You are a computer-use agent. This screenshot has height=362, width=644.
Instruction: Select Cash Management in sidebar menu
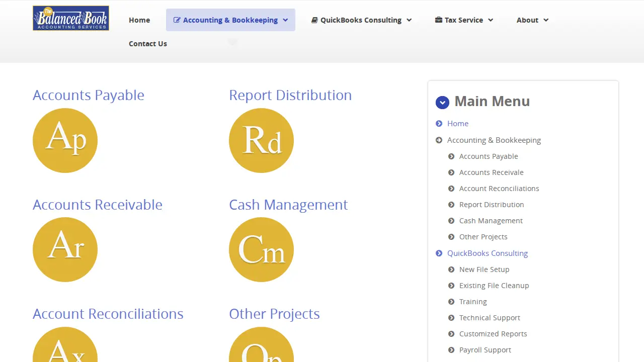491,221
